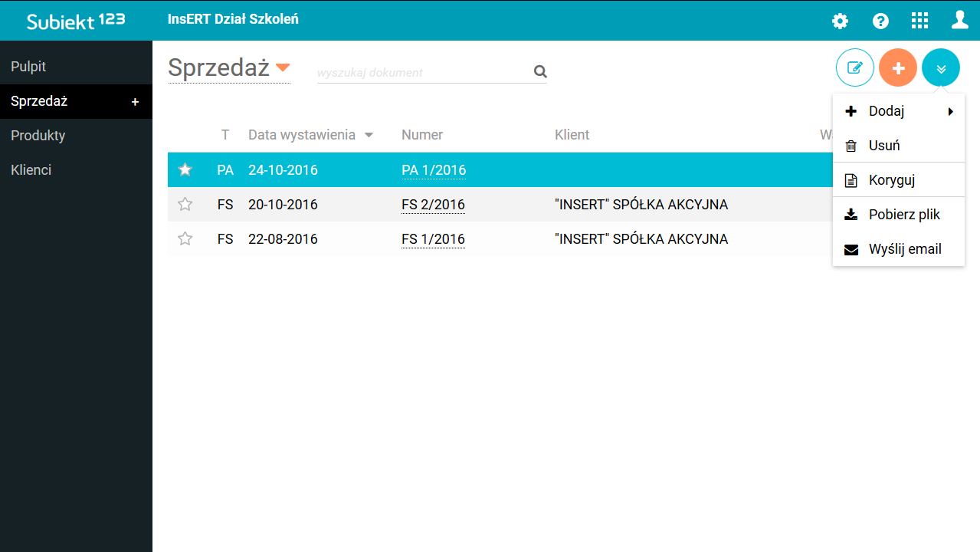Toggle sort on Data wystawienia column

coord(369,134)
